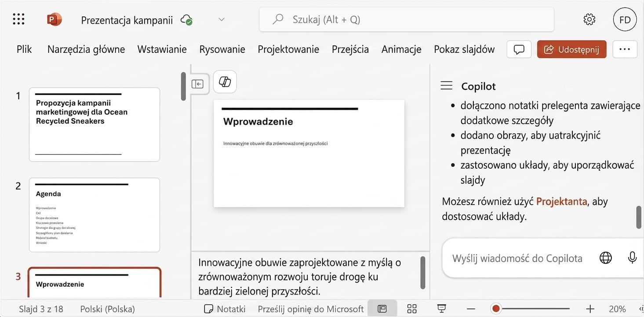Click the 20% zoom level
The width and height of the screenshot is (644, 317).
point(618,309)
